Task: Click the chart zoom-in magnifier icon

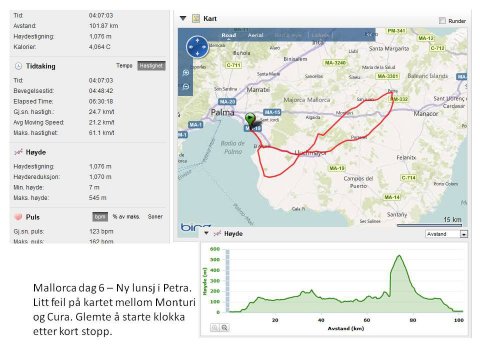Action: (x=225, y=328)
